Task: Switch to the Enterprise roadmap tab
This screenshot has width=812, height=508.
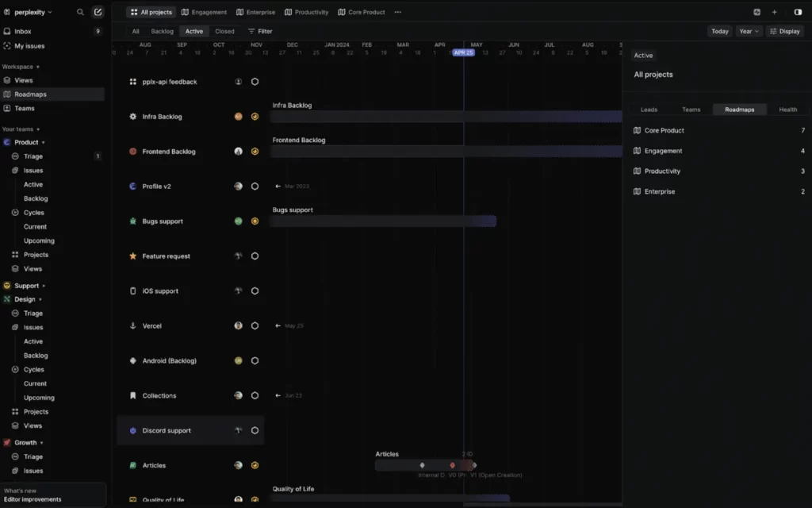Action: 256,12
